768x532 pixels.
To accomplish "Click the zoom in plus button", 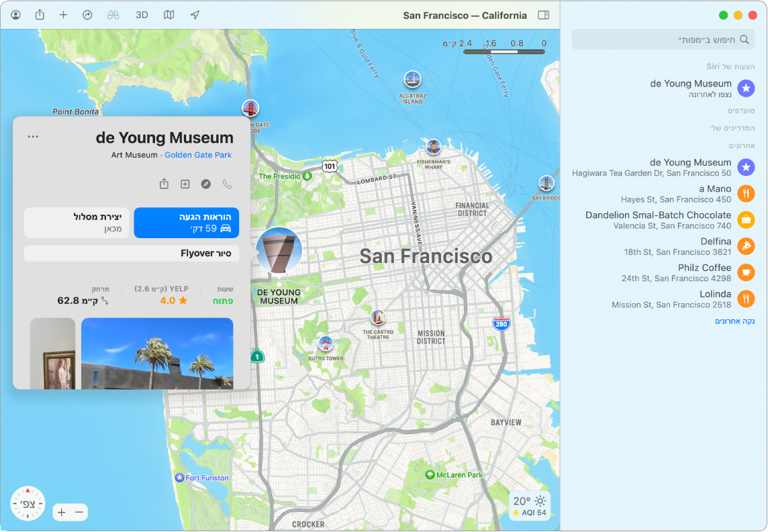I will click(61, 513).
